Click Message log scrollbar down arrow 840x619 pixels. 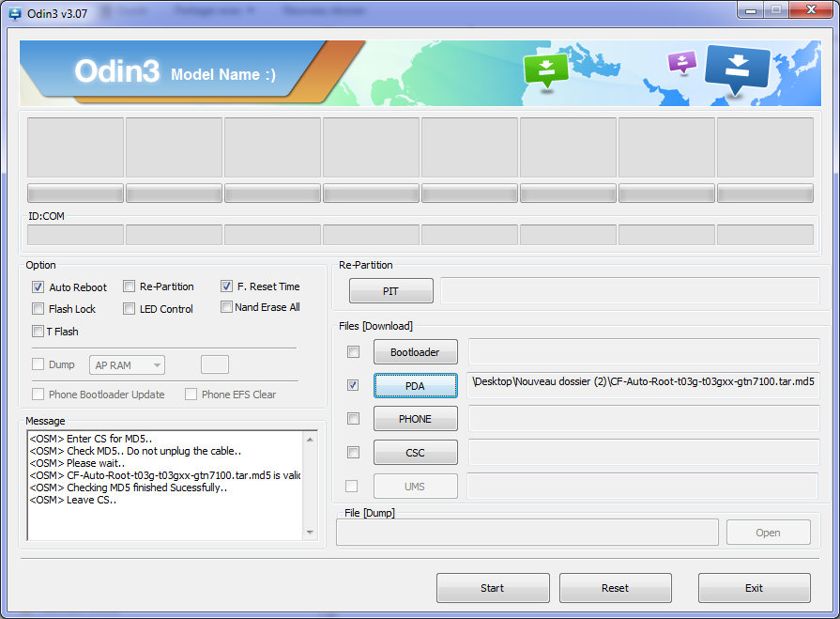tap(310, 533)
